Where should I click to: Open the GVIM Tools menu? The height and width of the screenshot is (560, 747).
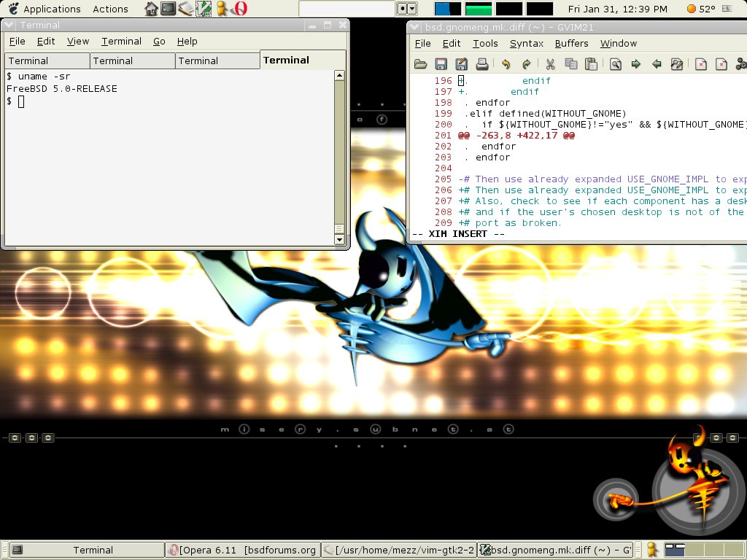[x=485, y=44]
